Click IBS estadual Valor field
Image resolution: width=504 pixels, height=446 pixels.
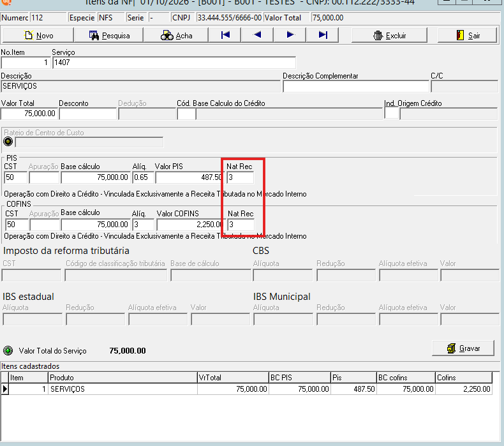pos(220,320)
